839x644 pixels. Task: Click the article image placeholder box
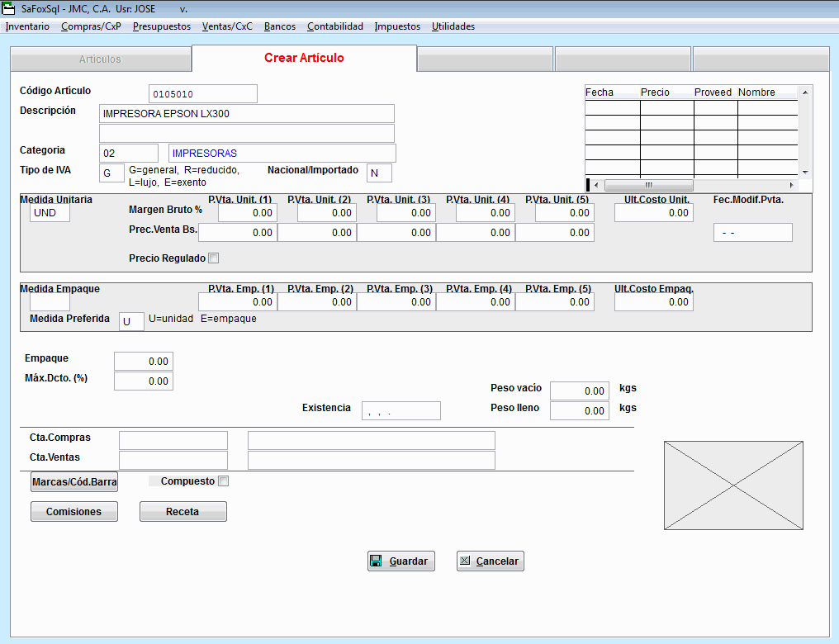click(x=733, y=485)
